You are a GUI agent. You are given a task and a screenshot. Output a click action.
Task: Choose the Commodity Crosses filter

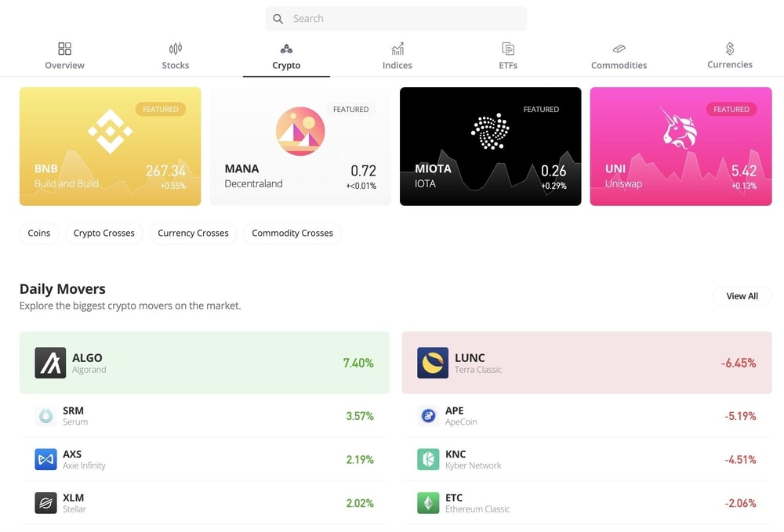coord(292,233)
